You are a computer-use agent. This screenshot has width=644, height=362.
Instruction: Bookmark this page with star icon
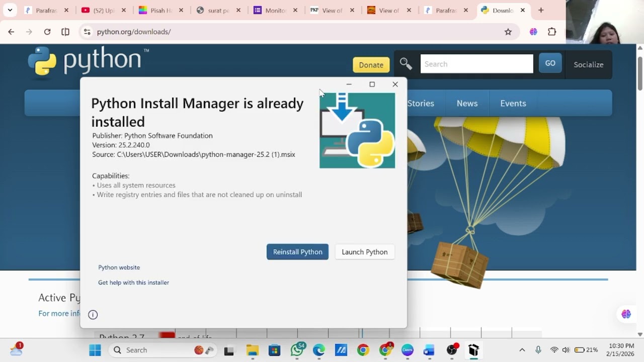(508, 32)
